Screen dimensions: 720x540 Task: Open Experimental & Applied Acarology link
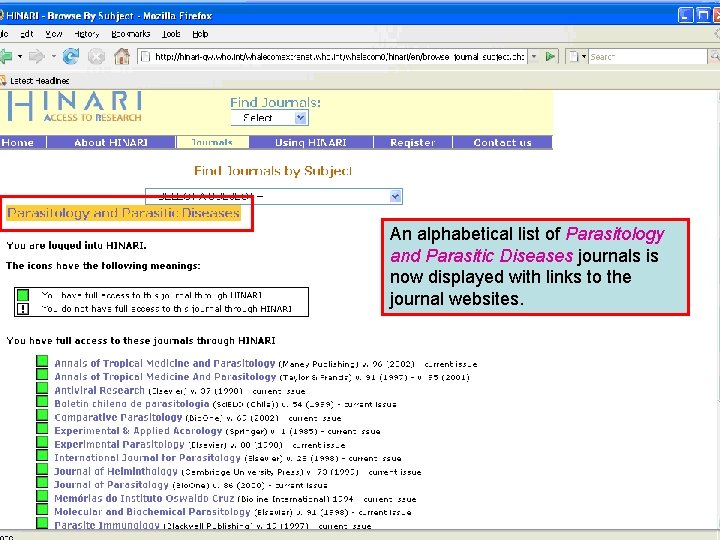[x=138, y=431]
